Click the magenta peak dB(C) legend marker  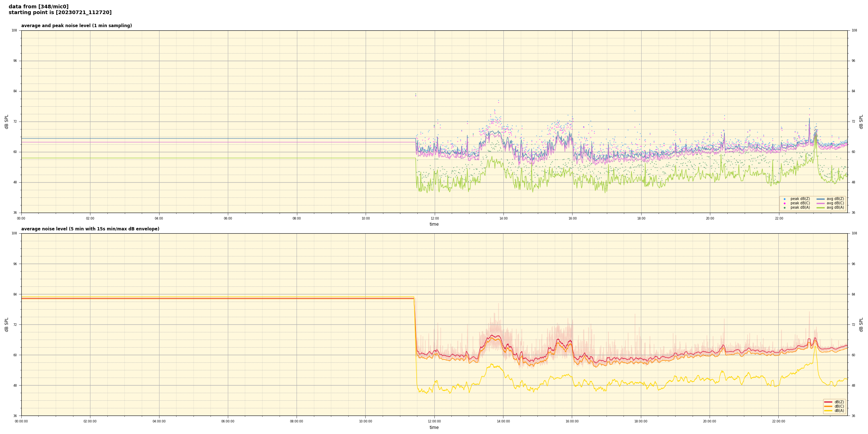784,203
